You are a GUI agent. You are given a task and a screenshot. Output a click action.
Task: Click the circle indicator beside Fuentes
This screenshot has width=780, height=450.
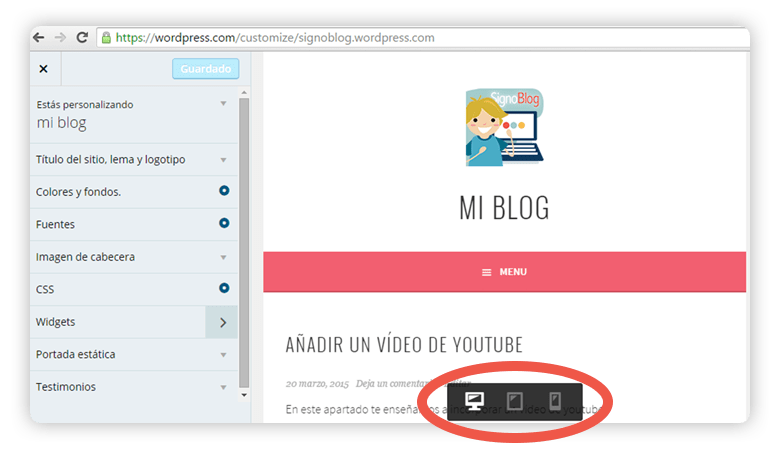point(224,223)
